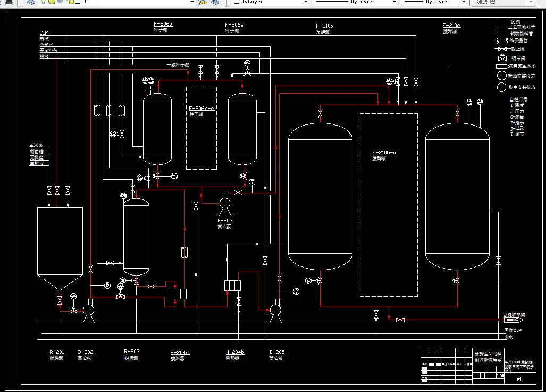Select the pressure gauge P beside B-205
This screenshot has height=392, width=546.
tap(296, 291)
